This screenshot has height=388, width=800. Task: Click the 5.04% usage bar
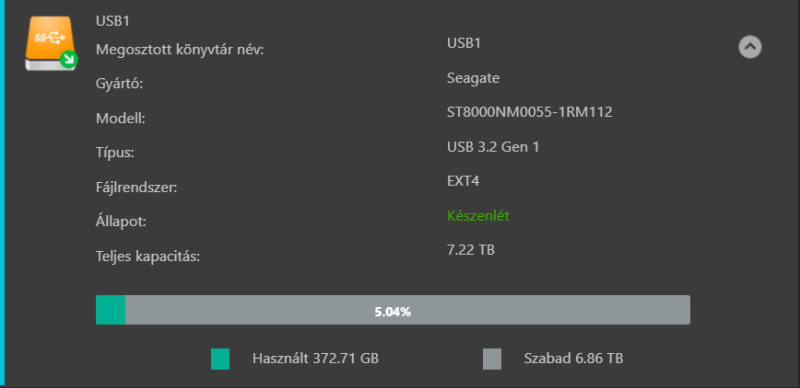(393, 310)
